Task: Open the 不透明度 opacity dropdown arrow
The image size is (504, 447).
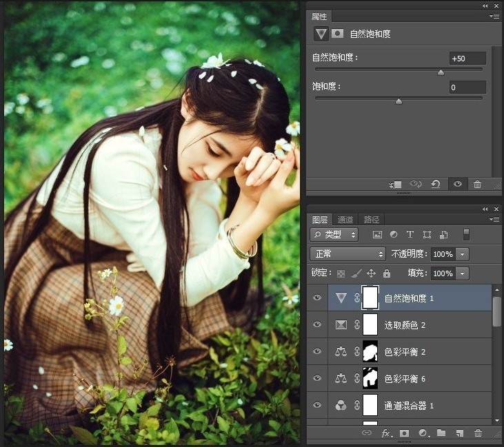Action: coord(462,254)
